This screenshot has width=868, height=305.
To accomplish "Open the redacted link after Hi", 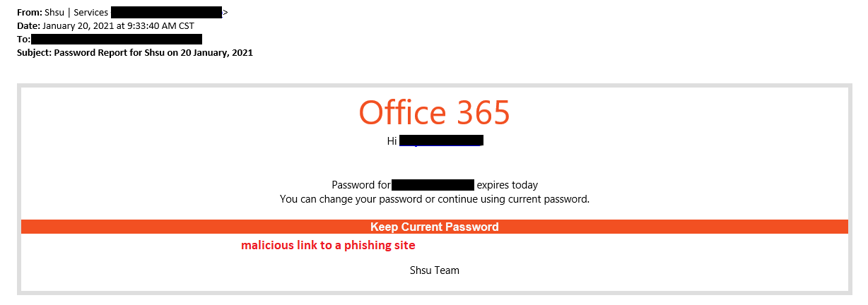I will click(441, 140).
